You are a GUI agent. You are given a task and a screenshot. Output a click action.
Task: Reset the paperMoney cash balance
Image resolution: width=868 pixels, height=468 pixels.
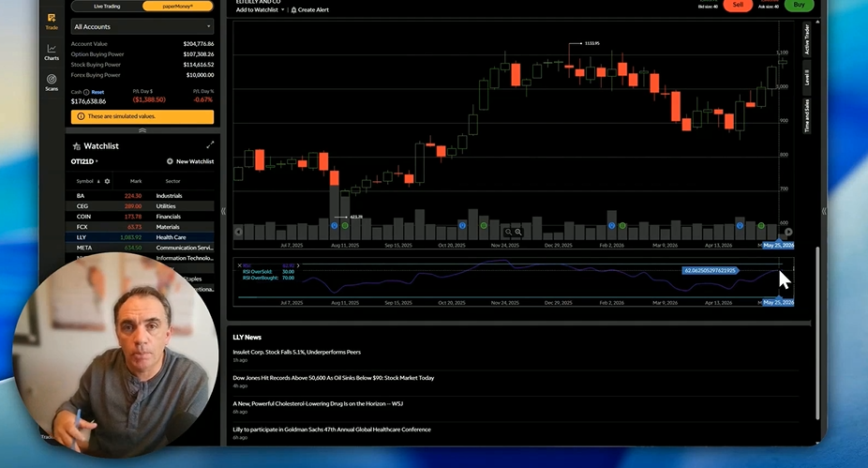[98, 93]
